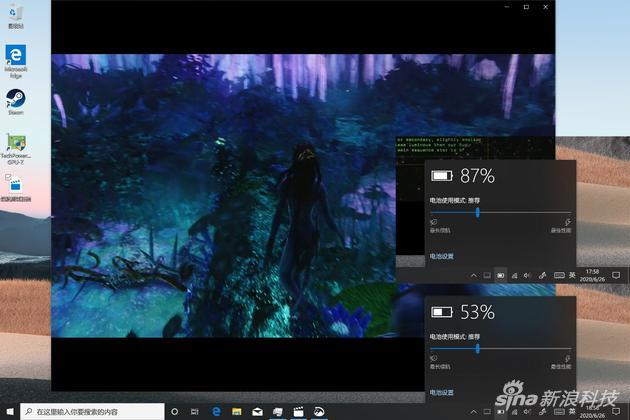This screenshot has height=420, width=630.
Task: Switch input language 英 under 87% flyout
Action: click(572, 276)
